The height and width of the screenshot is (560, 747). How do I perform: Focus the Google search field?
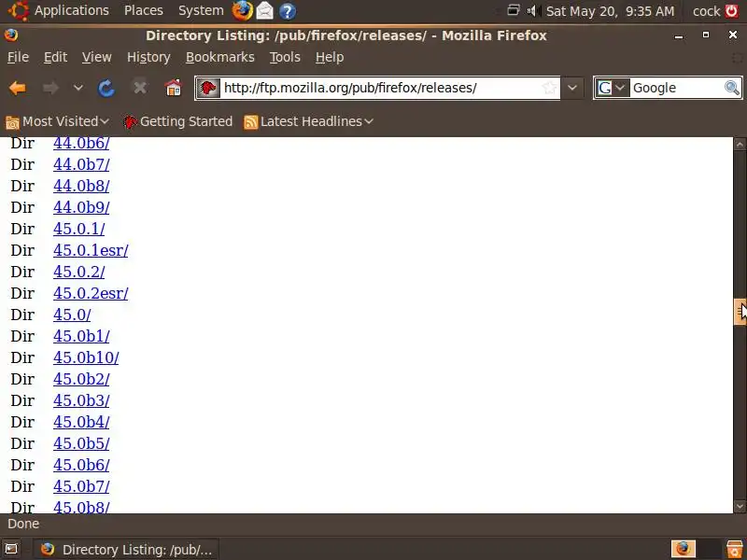pyautogui.click(x=676, y=88)
